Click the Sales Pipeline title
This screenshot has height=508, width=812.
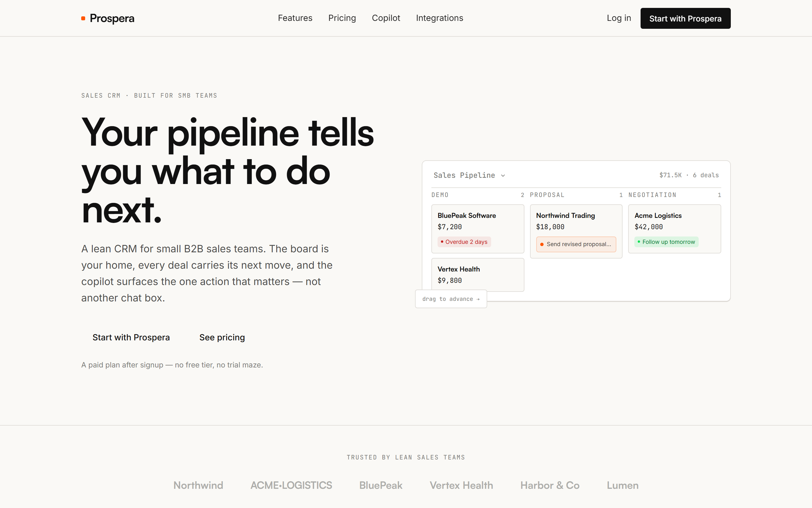click(x=464, y=175)
